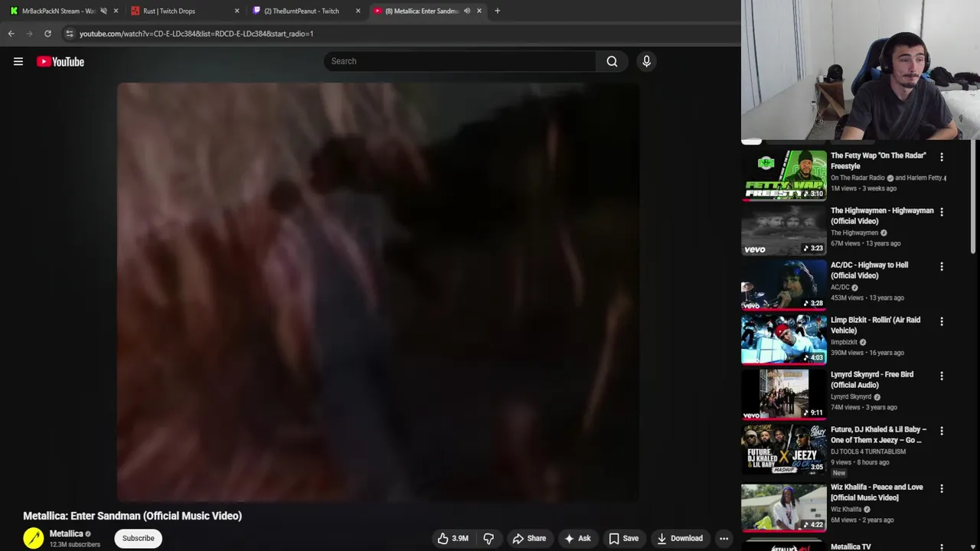
Task: Click the browser address bar URL
Action: (x=196, y=34)
